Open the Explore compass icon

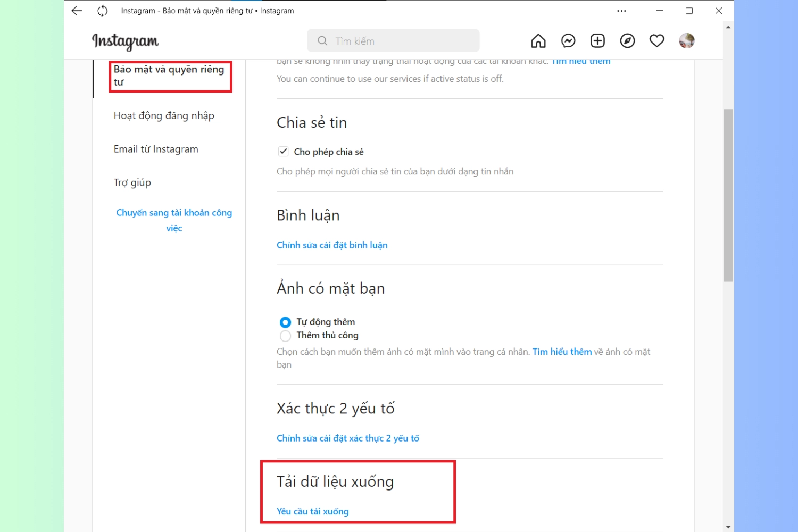coord(627,41)
